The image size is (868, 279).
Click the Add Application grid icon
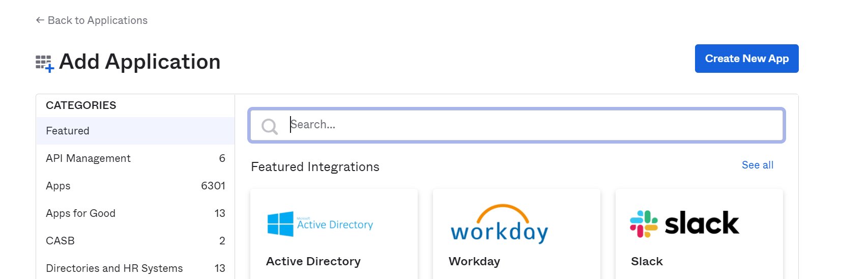(44, 63)
